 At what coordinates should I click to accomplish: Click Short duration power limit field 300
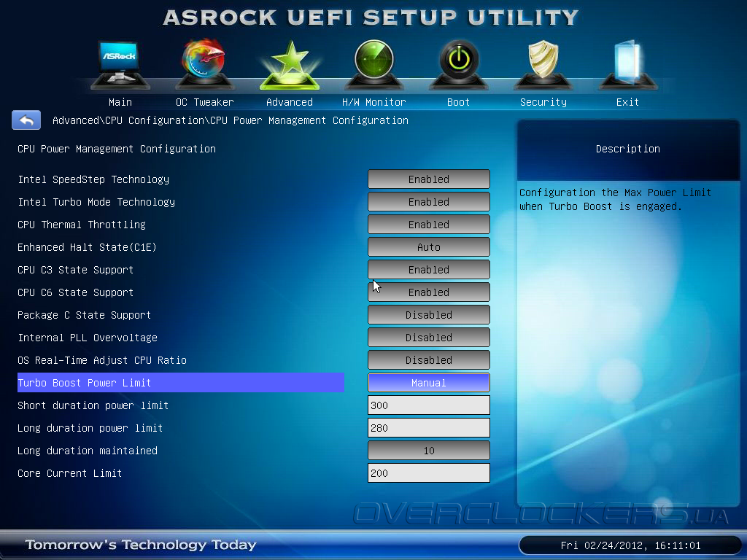click(x=429, y=405)
